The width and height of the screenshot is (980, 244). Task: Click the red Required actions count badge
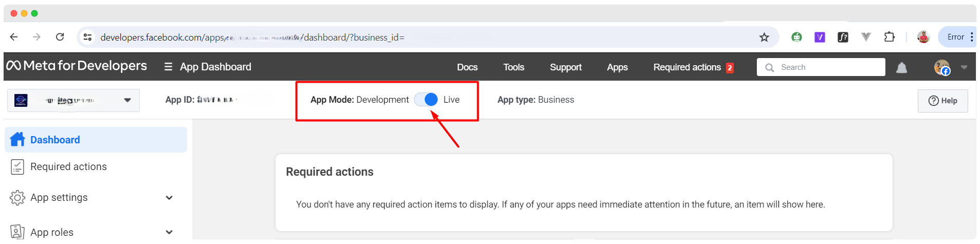point(730,68)
